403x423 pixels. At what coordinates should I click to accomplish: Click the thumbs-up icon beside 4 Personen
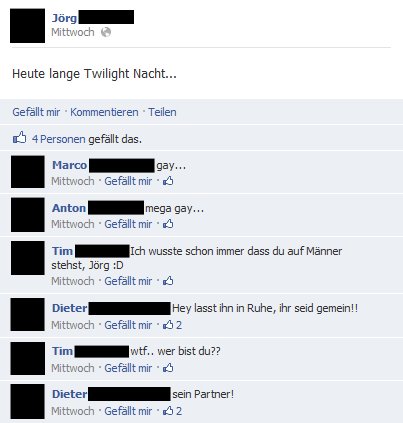(19, 137)
